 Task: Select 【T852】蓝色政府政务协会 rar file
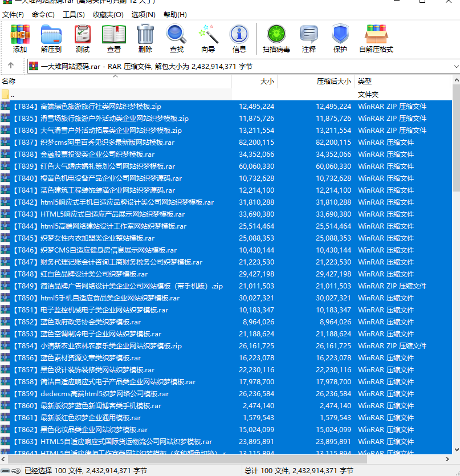226,322
